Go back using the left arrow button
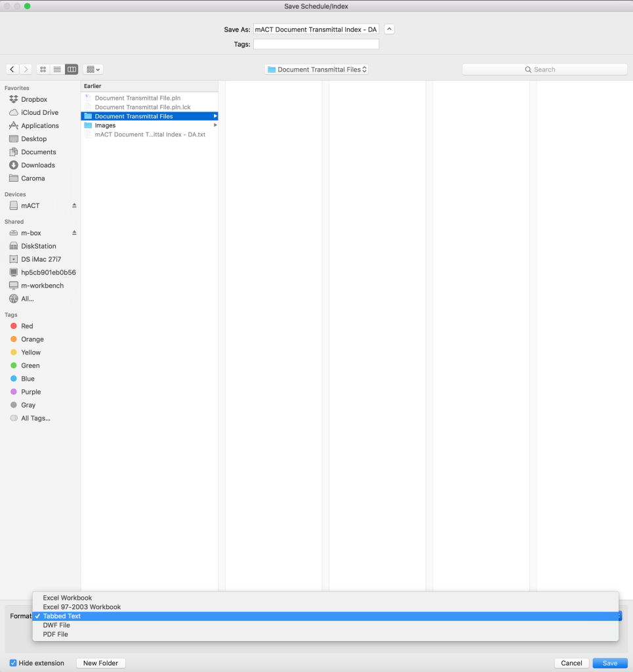Viewport: 633px width, 672px height. click(12, 69)
